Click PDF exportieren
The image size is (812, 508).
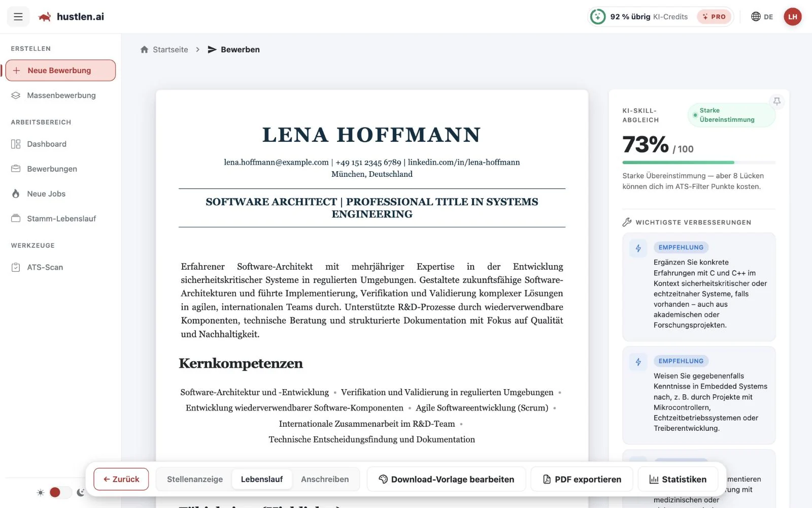point(582,479)
